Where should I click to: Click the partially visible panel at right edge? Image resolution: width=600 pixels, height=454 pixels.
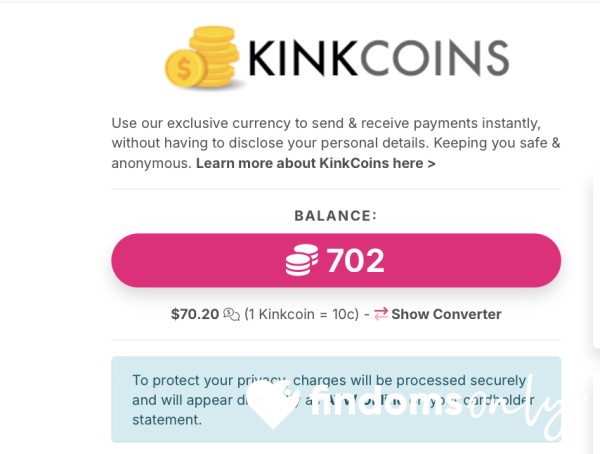coord(595,264)
